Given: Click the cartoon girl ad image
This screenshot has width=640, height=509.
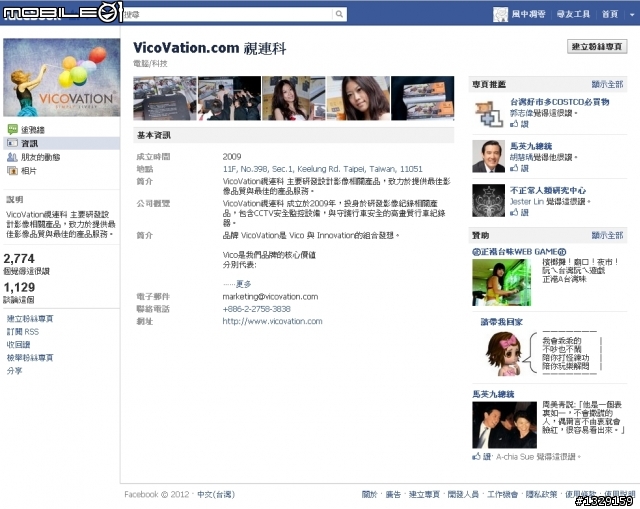Looking at the screenshot, I should click(504, 354).
